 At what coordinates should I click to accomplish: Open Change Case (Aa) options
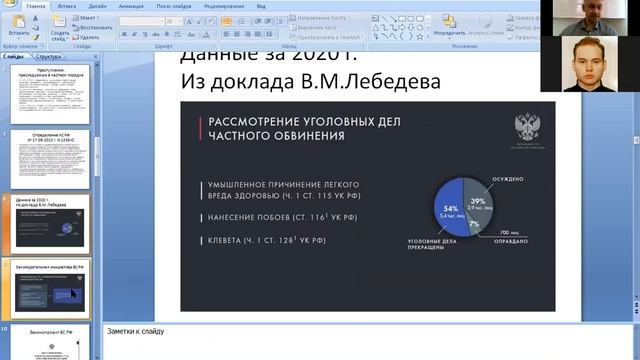[x=191, y=35]
